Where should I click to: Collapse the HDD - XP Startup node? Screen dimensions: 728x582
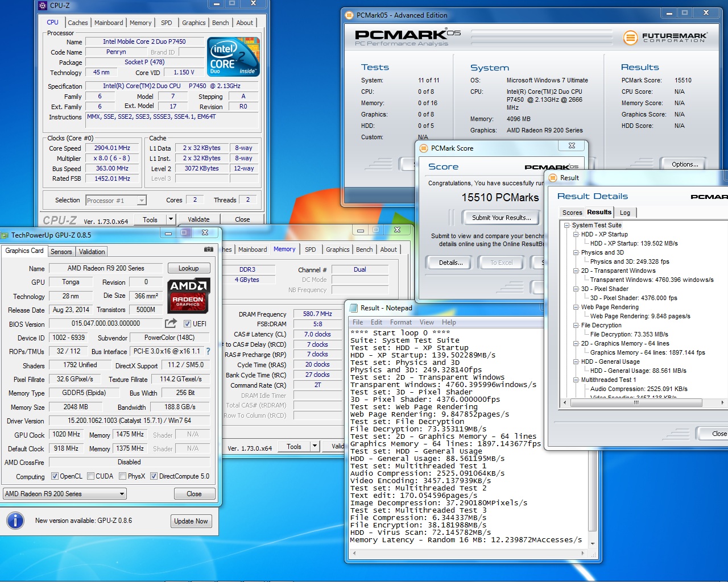click(576, 234)
